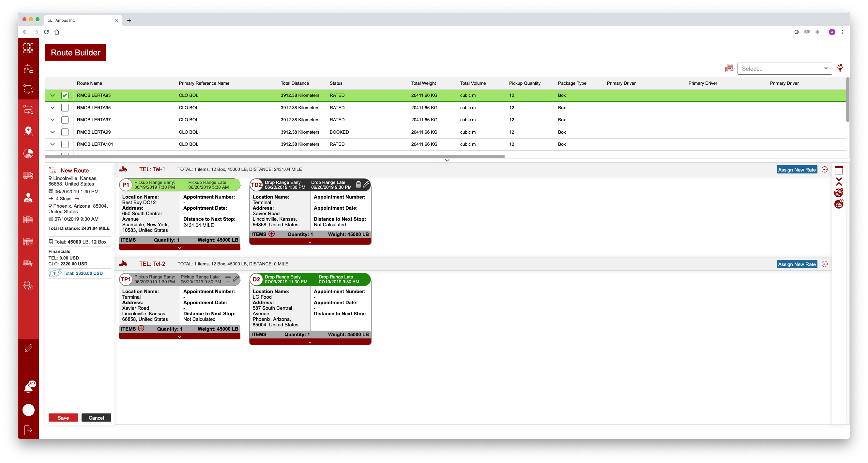Viewport: 868px width, 463px height.
Task: Click the truck fleet icon in sidebar
Action: click(x=28, y=175)
